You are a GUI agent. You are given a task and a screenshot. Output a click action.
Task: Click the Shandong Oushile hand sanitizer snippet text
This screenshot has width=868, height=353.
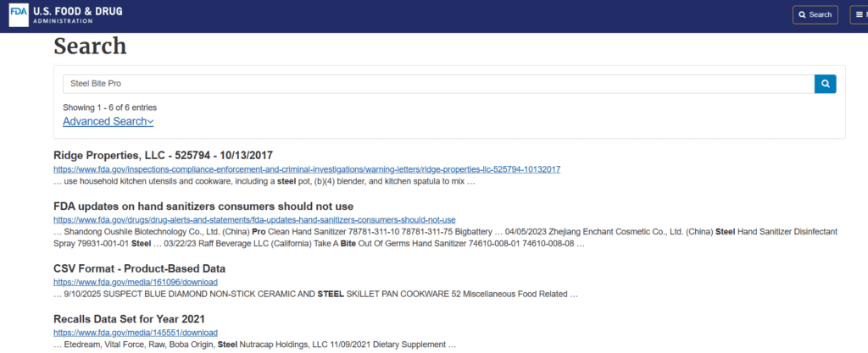tap(446, 237)
